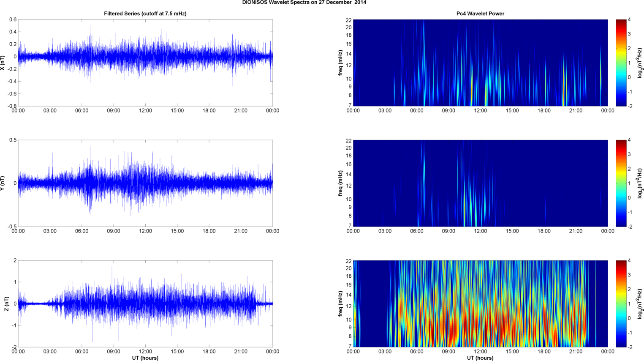Pick the colorbar beside the X wavelet spectrogram

(621, 63)
